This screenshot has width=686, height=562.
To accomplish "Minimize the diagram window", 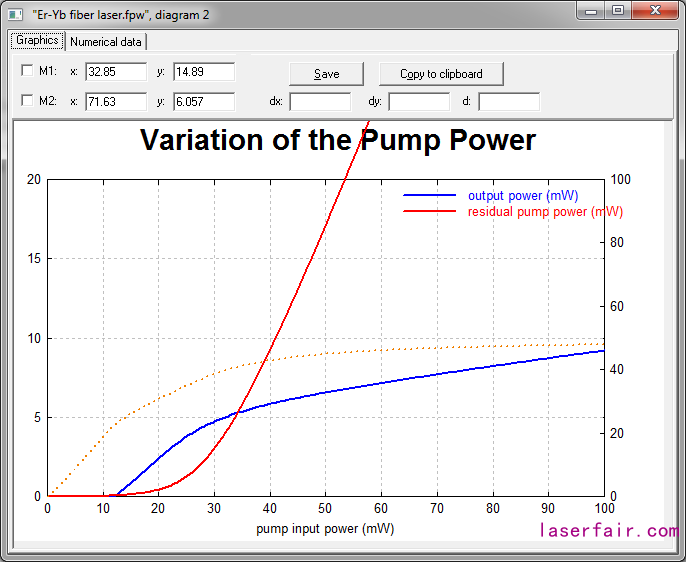I will point(593,10).
